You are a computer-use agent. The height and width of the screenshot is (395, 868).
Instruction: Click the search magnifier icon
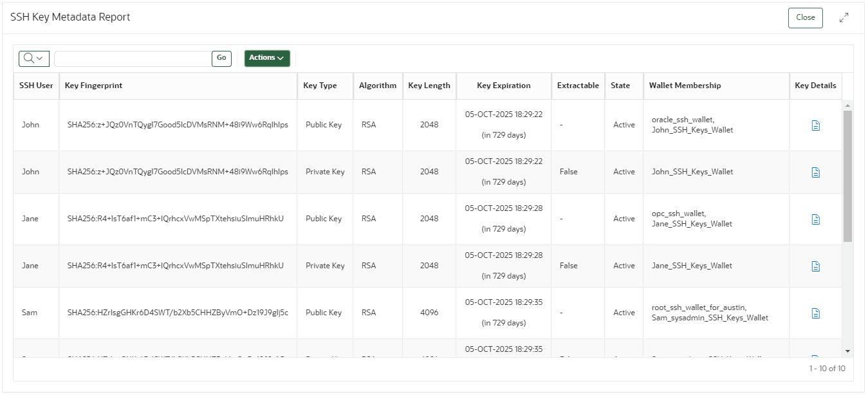pyautogui.click(x=29, y=59)
